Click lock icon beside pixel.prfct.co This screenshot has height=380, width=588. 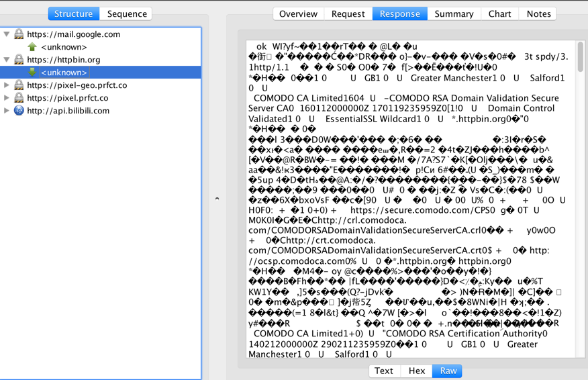tap(19, 98)
